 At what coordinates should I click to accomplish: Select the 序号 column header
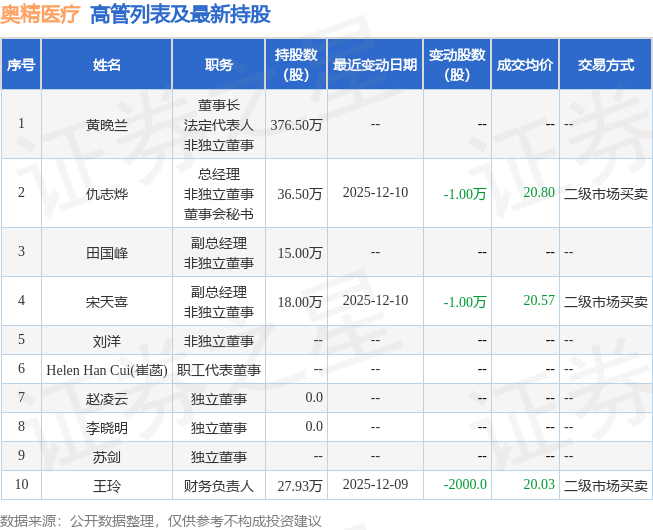coord(21,65)
